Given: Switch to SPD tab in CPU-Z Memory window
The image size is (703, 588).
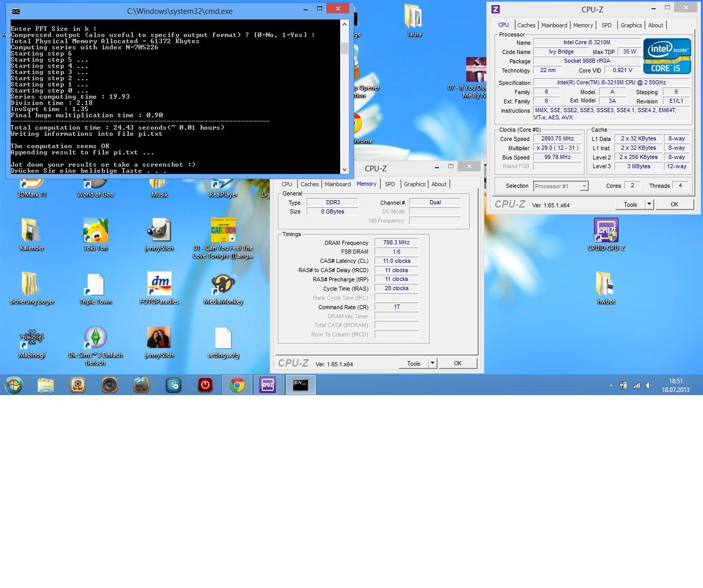Looking at the screenshot, I should coord(390,184).
